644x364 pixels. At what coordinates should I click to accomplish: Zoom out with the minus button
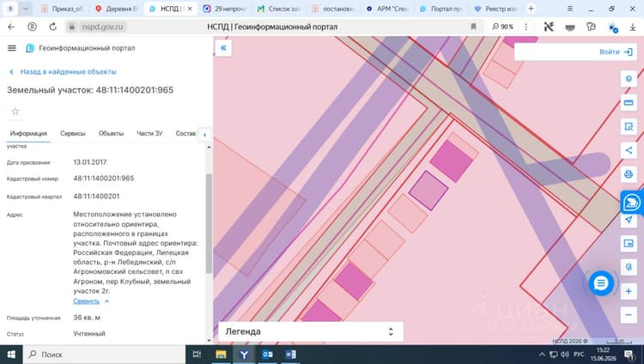click(x=629, y=315)
